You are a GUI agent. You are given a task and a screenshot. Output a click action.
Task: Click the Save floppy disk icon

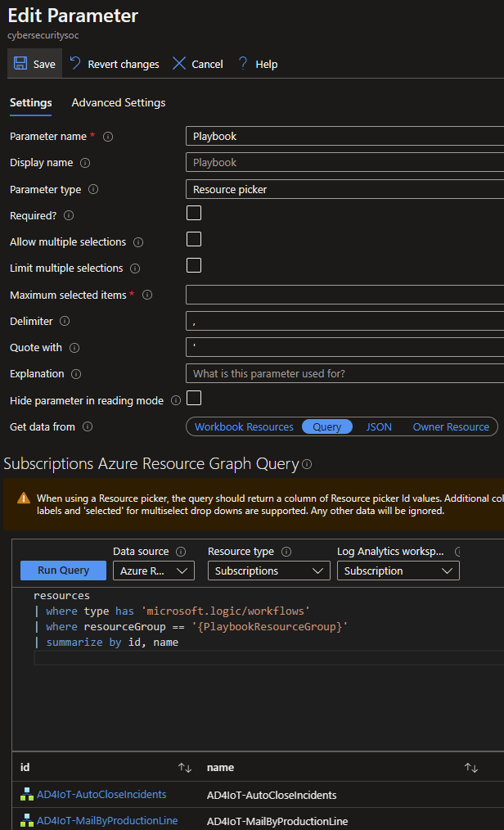pos(20,64)
